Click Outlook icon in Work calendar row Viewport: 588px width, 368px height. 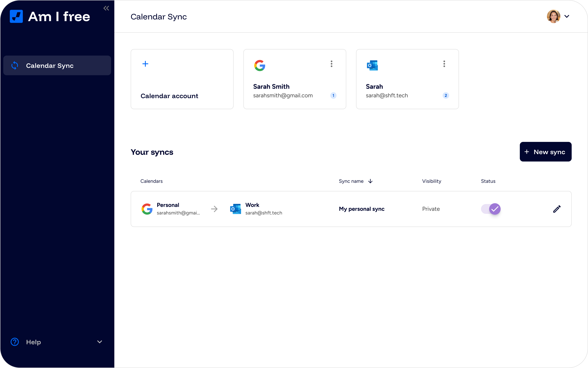pos(235,209)
